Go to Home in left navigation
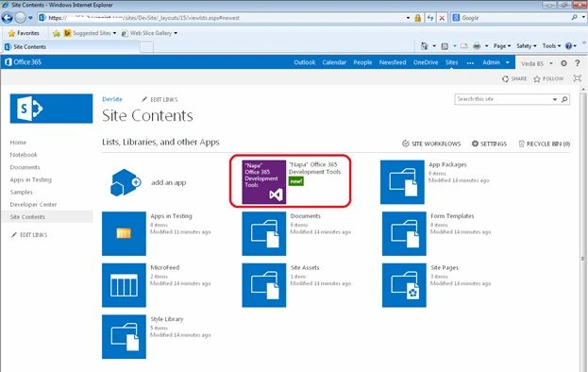The width and height of the screenshot is (588, 372). pos(18,143)
